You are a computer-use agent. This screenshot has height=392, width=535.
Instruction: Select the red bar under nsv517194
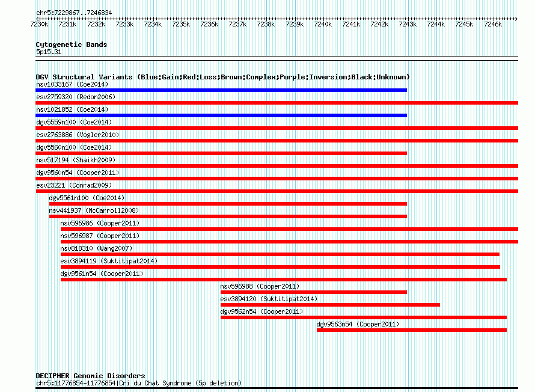(x=277, y=166)
